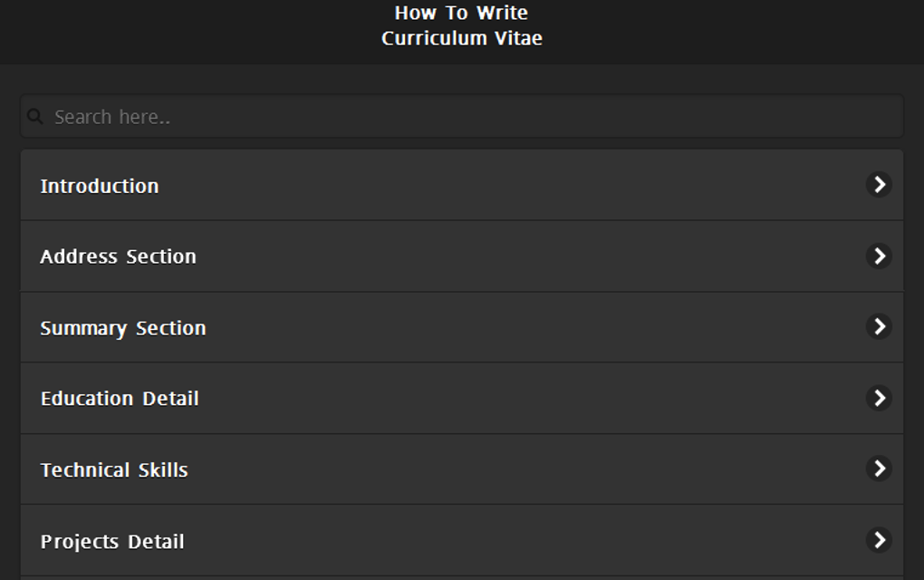Click the Introduction row's chevron arrow
Image resolution: width=924 pixels, height=580 pixels.
[x=878, y=185]
